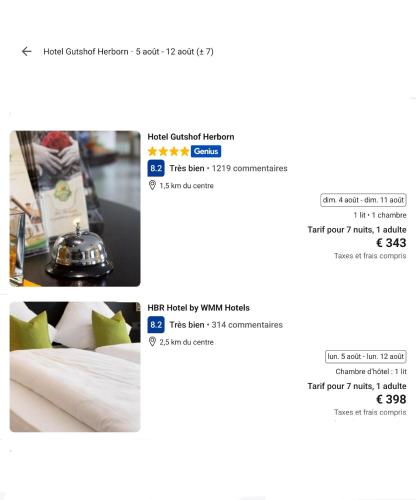View 314 commentaires for HBR Hotel
The height and width of the screenshot is (500, 416).
(247, 325)
